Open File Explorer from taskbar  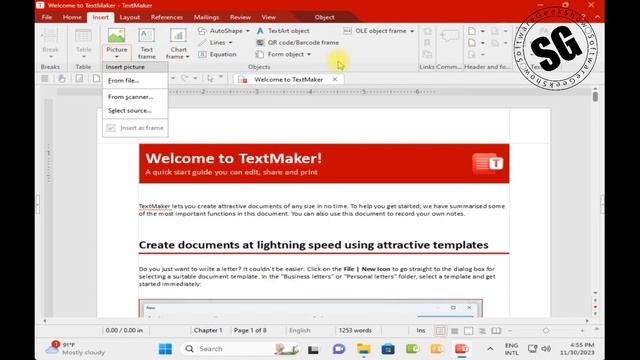coord(363,349)
